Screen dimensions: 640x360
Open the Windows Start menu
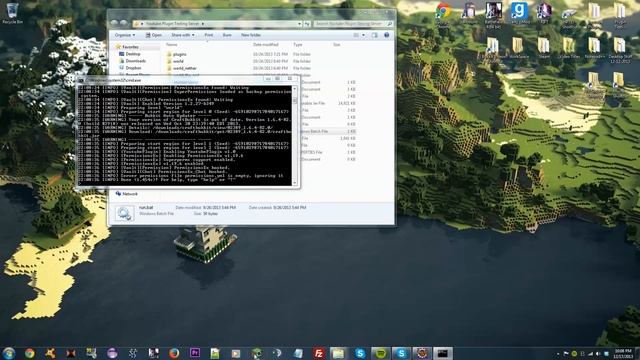[x=9, y=353]
